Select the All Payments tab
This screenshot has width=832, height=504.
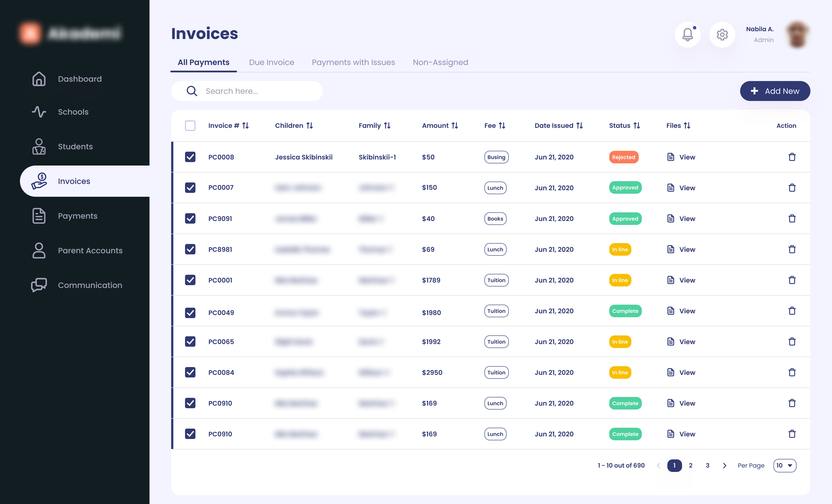[203, 62]
